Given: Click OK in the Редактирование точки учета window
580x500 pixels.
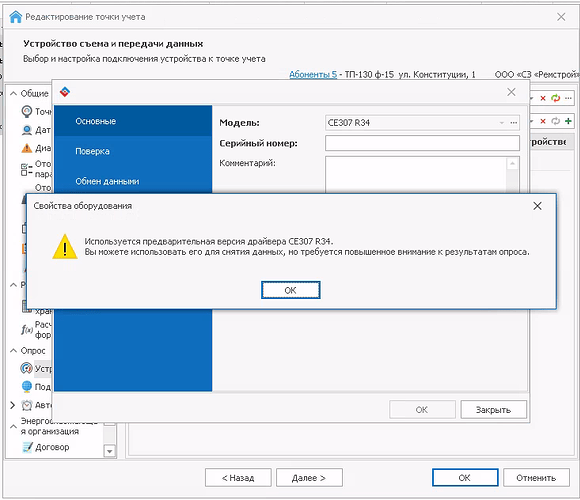Looking at the screenshot, I should click(465, 478).
